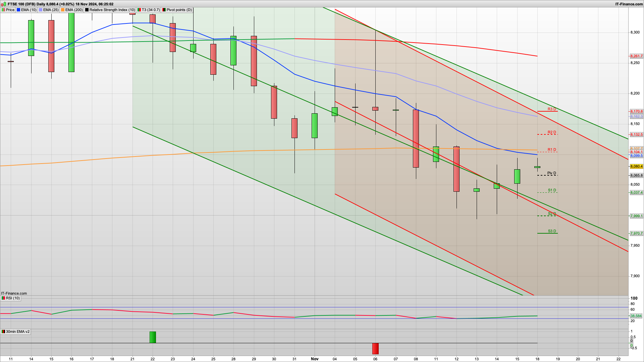Open the Pivot points (D) indicator label
The height and width of the screenshot is (362, 644).
pyautogui.click(x=179, y=10)
